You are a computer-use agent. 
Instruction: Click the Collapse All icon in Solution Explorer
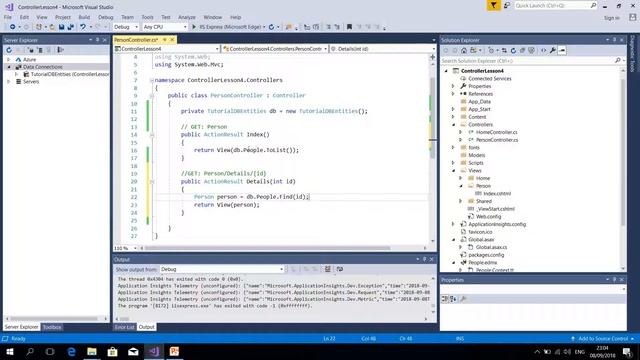point(522,51)
